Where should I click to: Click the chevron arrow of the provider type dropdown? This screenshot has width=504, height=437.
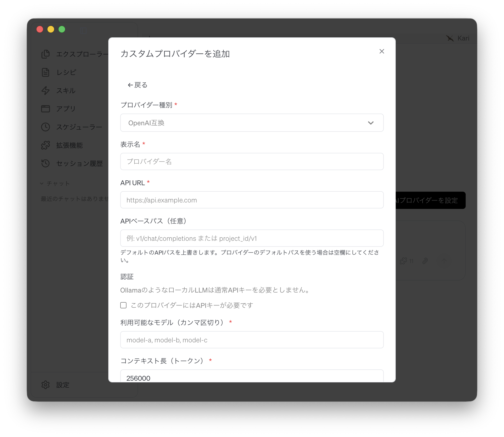tap(371, 123)
